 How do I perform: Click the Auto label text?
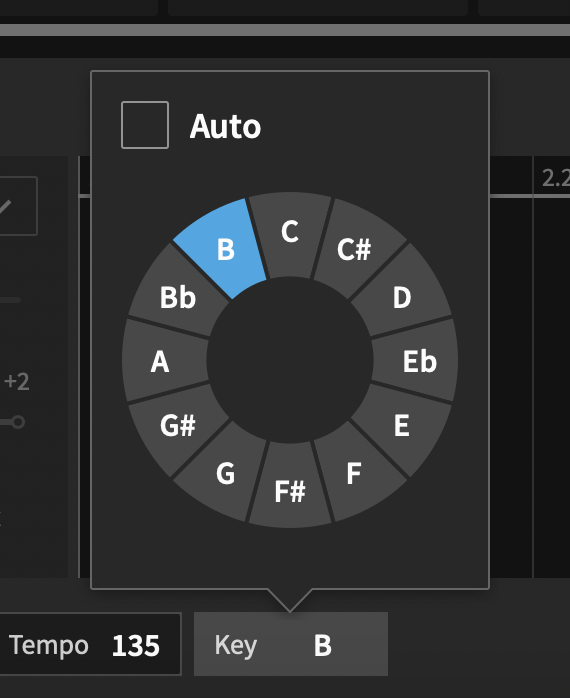tap(225, 126)
